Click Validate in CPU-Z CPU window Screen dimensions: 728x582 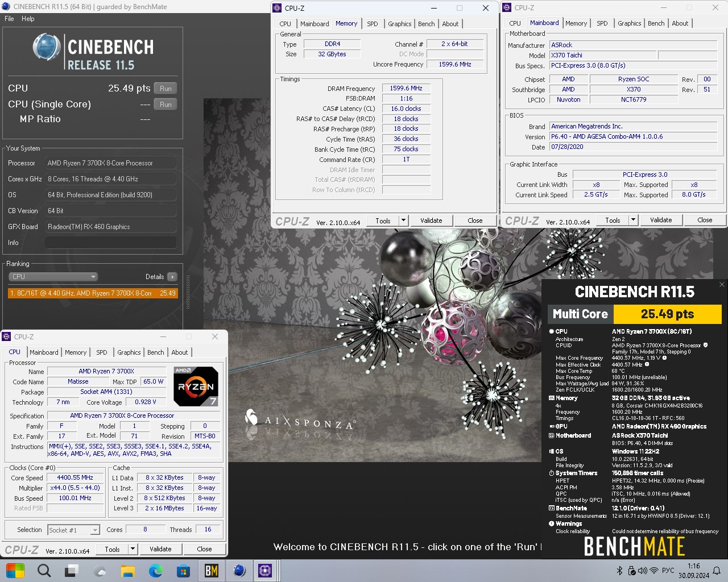(x=160, y=549)
